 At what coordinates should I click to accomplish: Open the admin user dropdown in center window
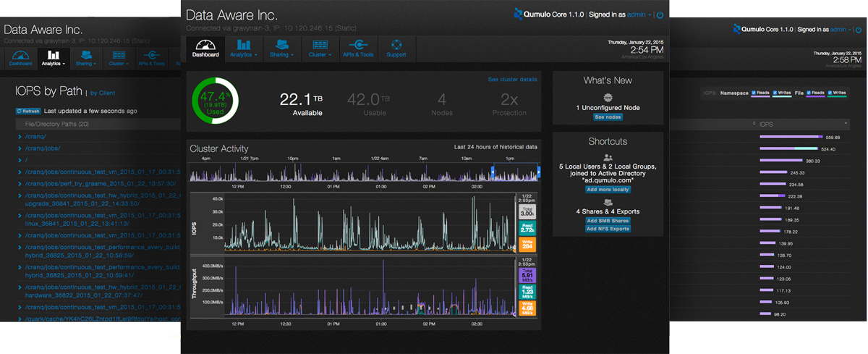(640, 14)
